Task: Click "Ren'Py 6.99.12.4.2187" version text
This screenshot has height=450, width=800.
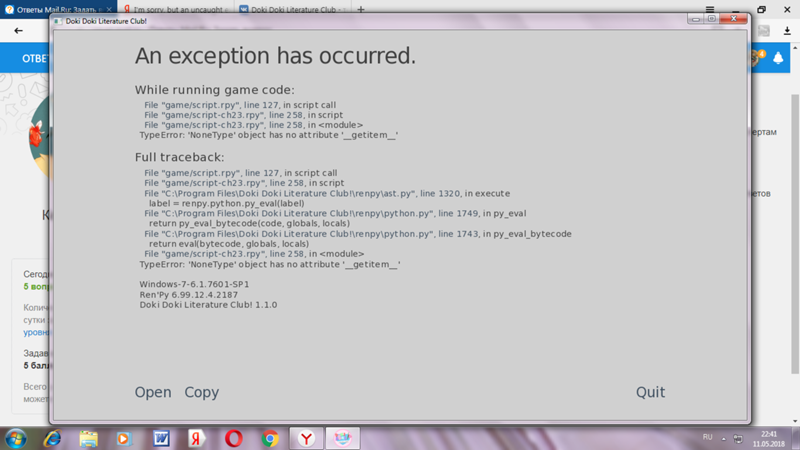Action: [x=189, y=294]
